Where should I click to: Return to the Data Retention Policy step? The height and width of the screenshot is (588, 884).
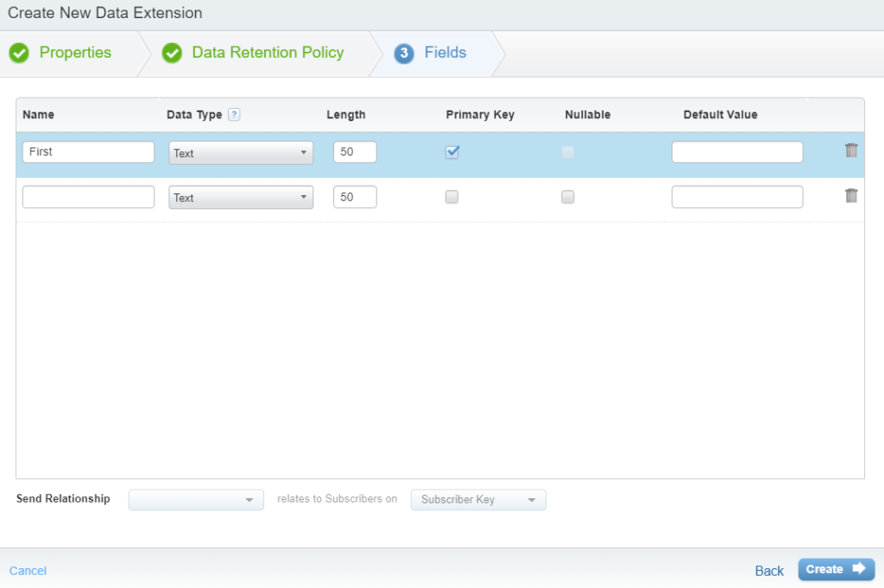click(268, 53)
